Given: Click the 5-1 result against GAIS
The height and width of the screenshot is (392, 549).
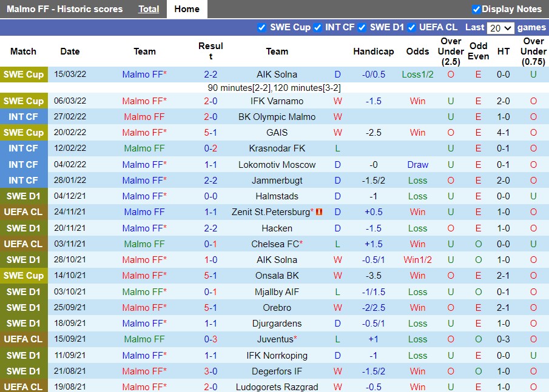Looking at the screenshot, I should click(211, 133).
